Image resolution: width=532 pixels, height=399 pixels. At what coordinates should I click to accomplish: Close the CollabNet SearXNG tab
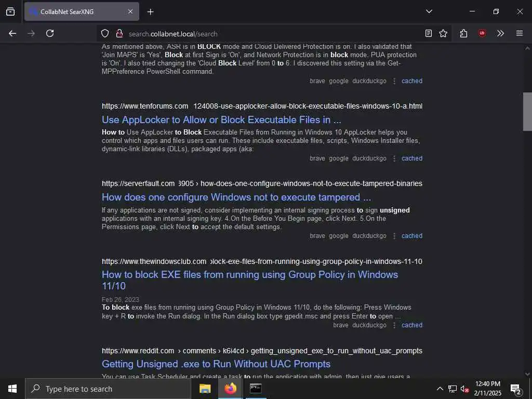(130, 11)
